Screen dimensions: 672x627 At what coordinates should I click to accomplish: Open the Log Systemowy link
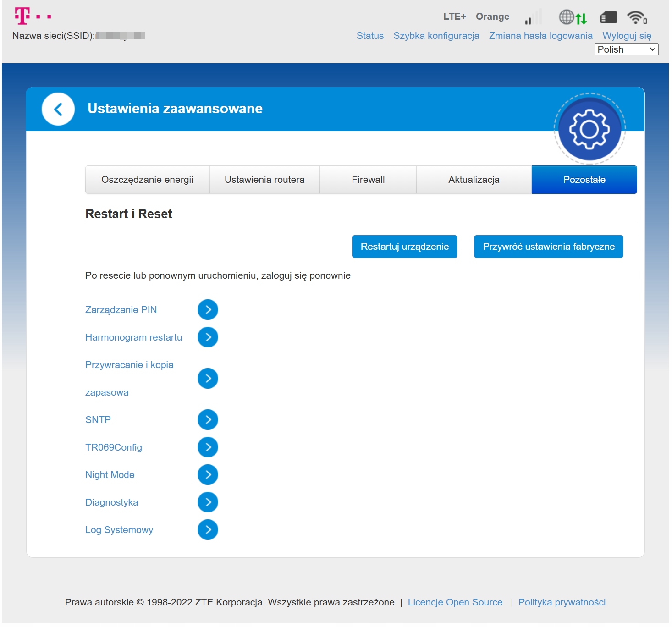pos(119,530)
